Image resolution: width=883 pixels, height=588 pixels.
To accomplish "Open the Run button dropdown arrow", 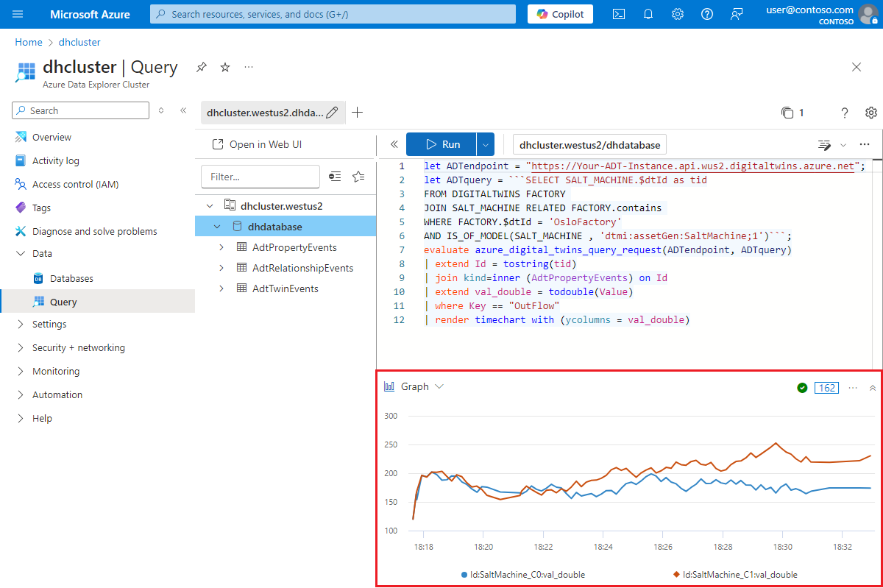I will (486, 144).
